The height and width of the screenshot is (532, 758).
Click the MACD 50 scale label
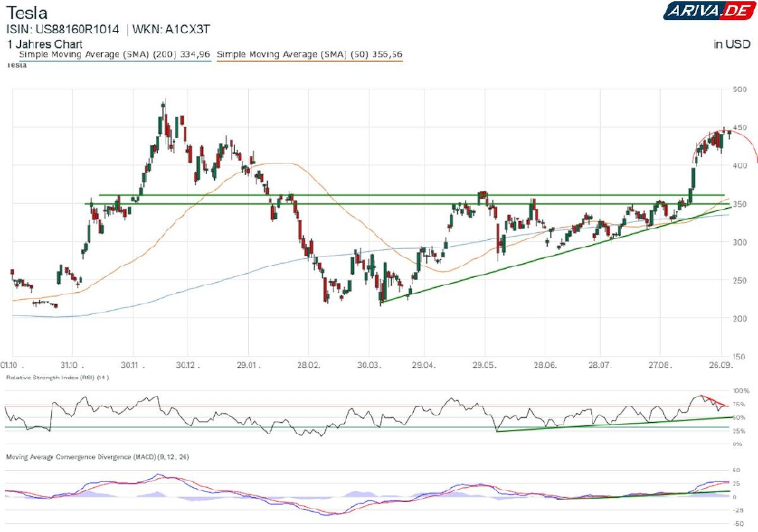coord(736,471)
